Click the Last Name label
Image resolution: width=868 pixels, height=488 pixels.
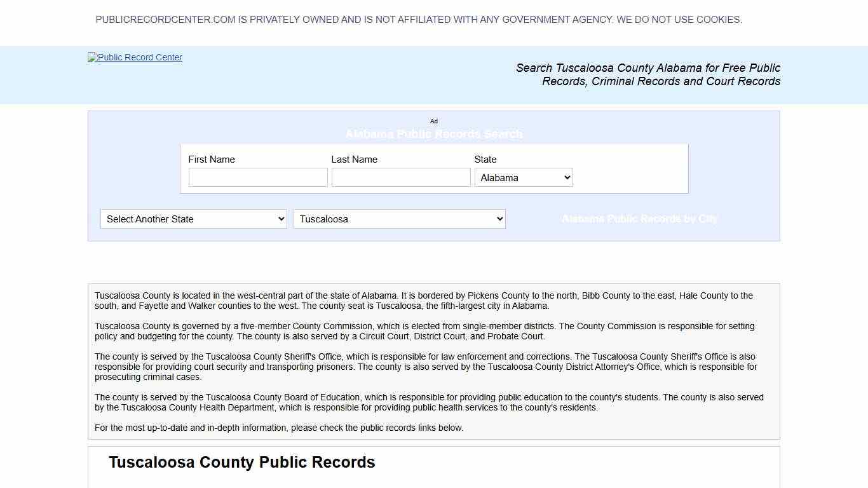point(355,159)
